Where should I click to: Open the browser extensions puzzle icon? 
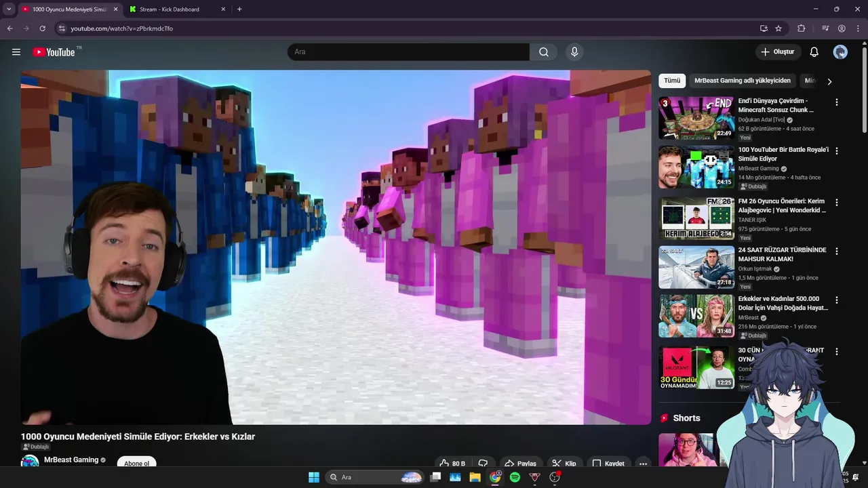pyautogui.click(x=802, y=28)
